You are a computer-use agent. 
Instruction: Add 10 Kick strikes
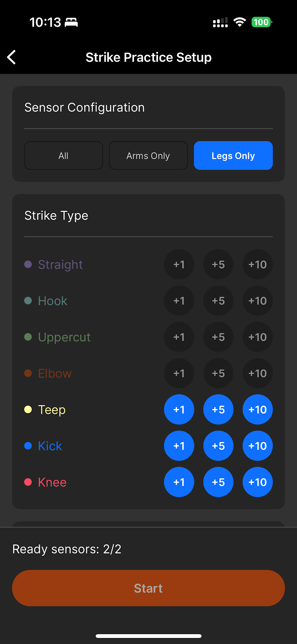pos(257,446)
